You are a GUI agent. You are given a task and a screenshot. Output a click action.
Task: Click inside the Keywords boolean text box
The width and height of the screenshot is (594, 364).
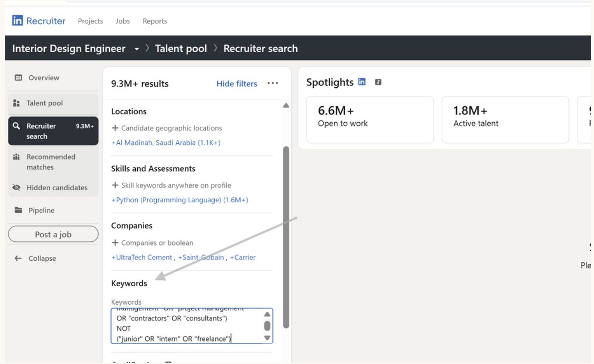pyautogui.click(x=187, y=326)
